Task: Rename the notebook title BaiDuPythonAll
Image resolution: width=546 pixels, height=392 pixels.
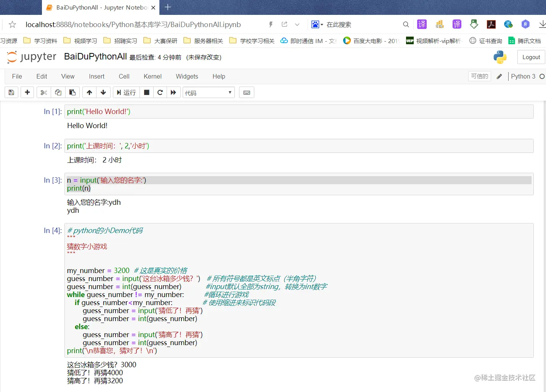Action: [x=95, y=56]
